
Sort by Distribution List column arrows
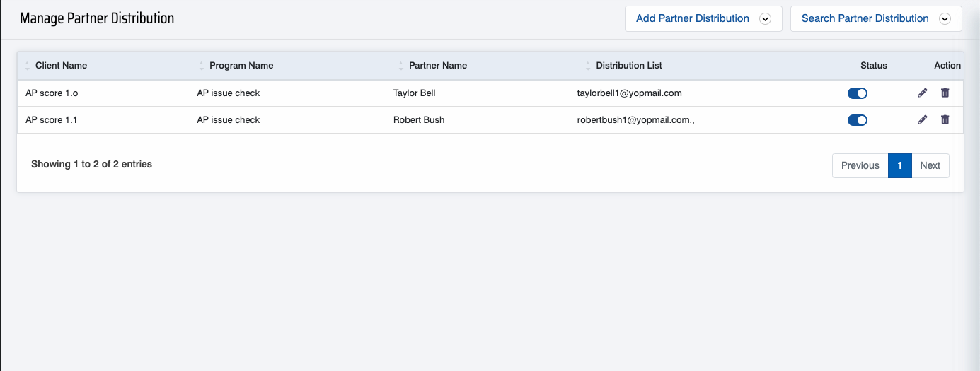(x=588, y=66)
